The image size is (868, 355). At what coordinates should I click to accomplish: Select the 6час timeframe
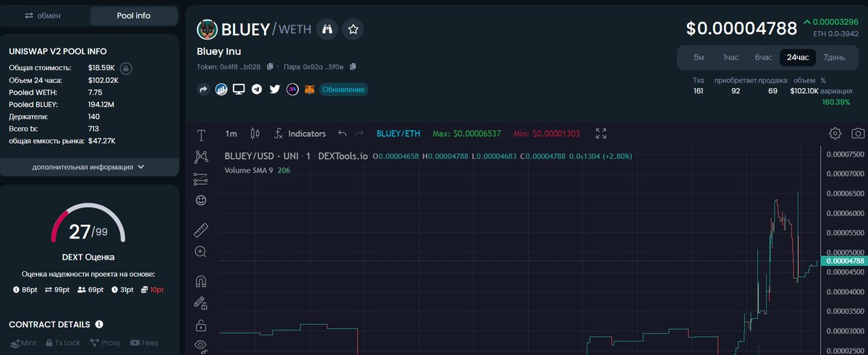[x=764, y=57]
